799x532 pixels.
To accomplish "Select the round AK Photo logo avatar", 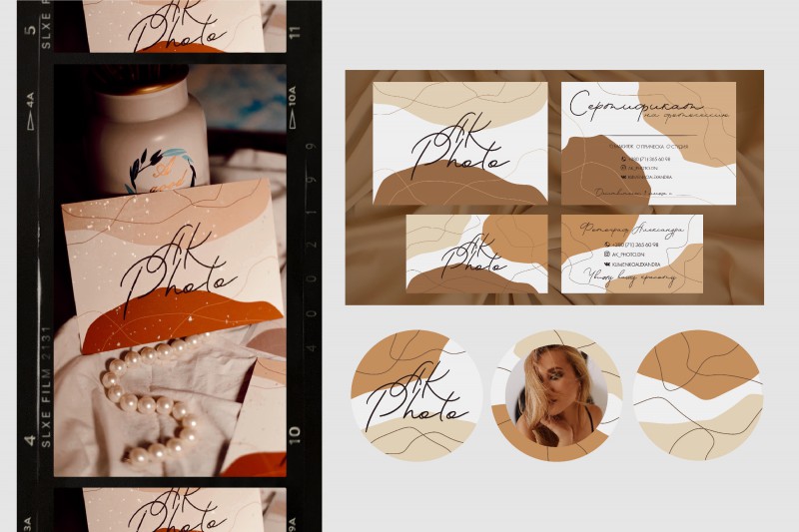I will pyautogui.click(x=416, y=395).
